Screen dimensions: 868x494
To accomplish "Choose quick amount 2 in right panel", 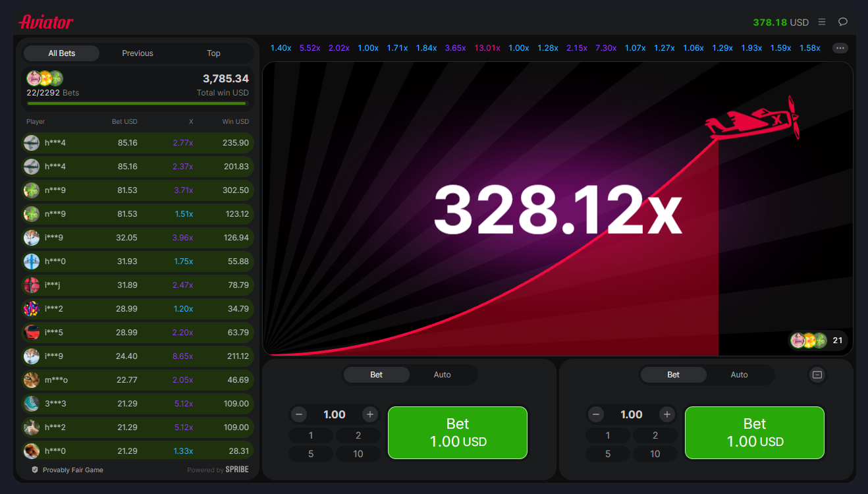I will click(655, 435).
